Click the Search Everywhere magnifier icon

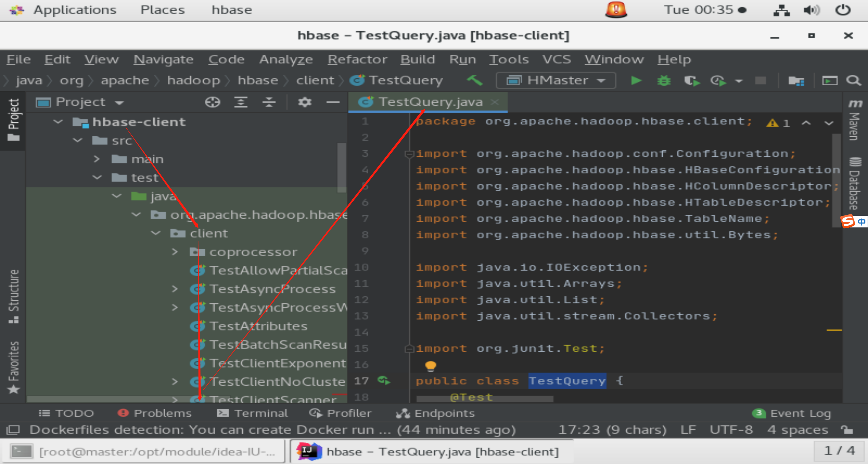[853, 81]
